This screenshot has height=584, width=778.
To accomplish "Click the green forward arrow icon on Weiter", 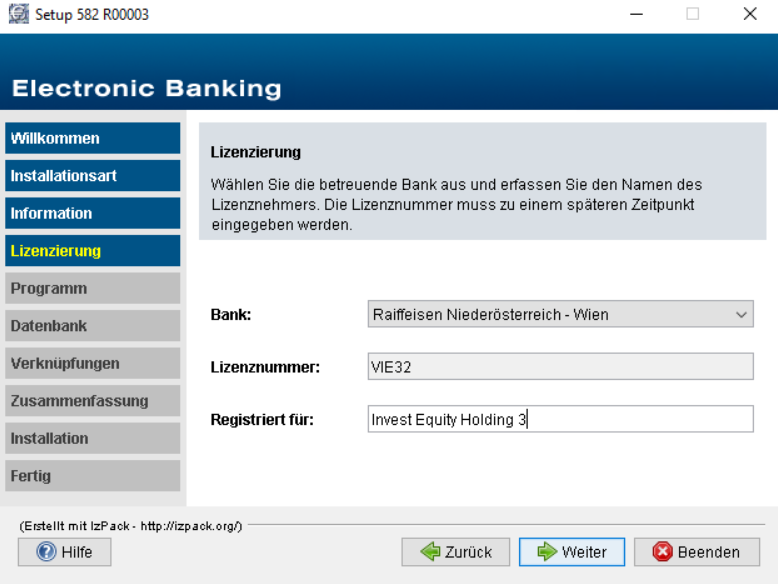I will coord(547,552).
